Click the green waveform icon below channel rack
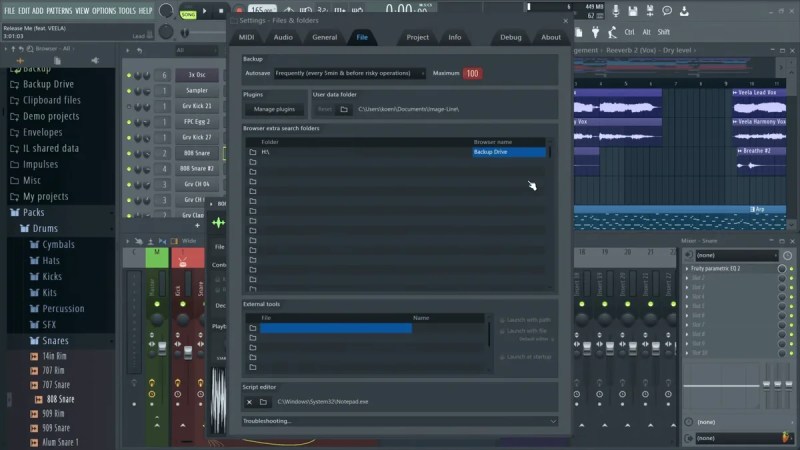The width and height of the screenshot is (800, 450). [x=218, y=223]
